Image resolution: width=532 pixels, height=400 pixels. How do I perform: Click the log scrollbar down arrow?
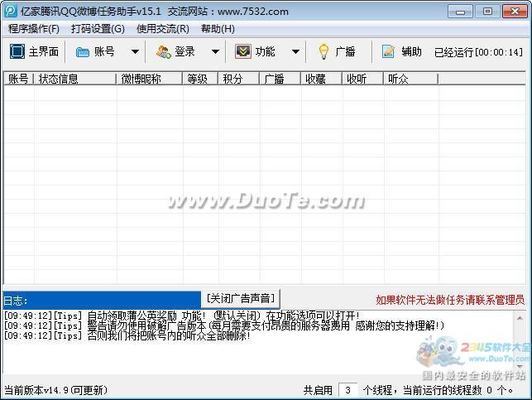pos(520,366)
